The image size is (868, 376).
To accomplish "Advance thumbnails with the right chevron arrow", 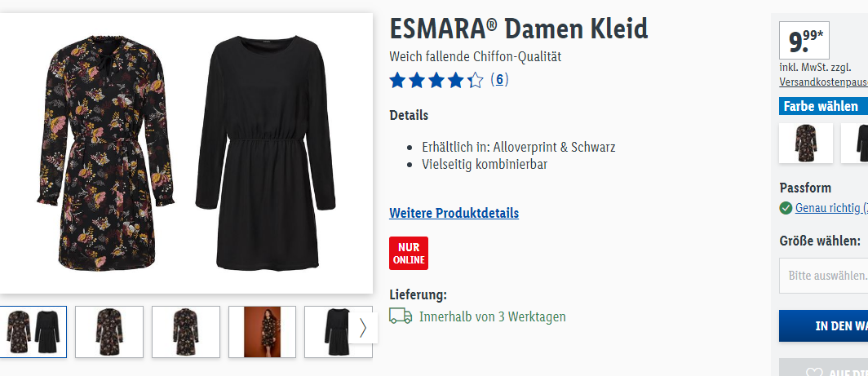I will (x=363, y=328).
